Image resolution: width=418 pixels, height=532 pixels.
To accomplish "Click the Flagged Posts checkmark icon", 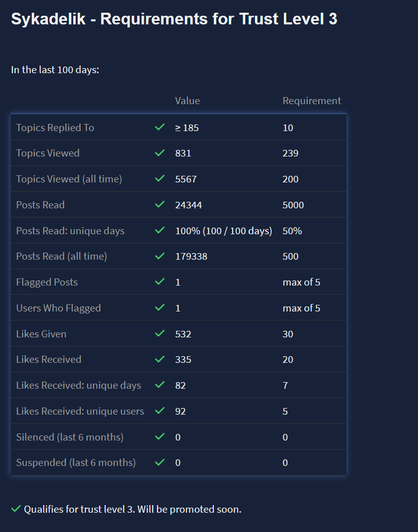I will point(159,281).
